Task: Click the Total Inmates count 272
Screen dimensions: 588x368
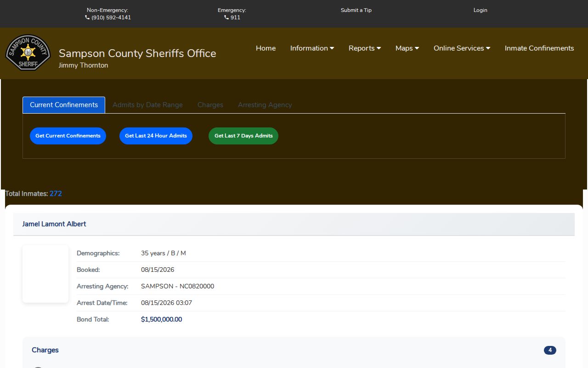Action: click(56, 194)
